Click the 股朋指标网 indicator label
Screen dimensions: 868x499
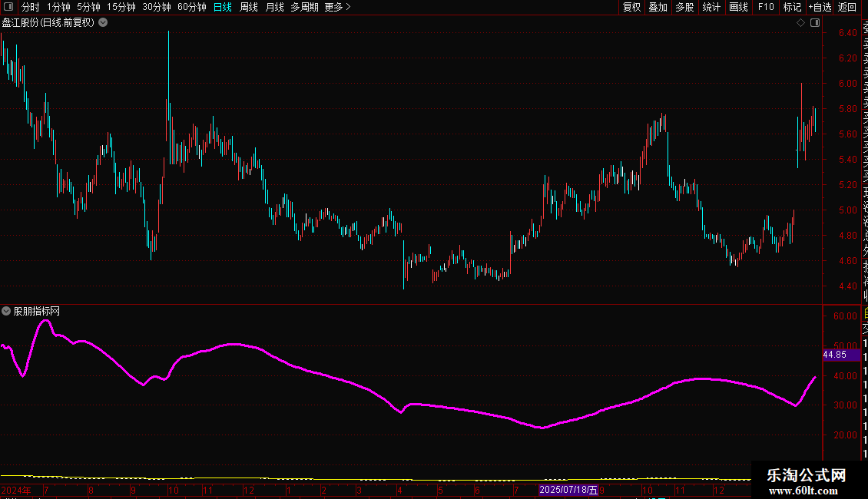[x=37, y=312]
